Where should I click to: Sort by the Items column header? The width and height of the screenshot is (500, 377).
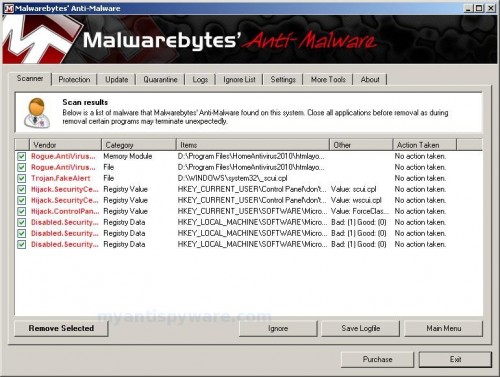click(x=253, y=145)
